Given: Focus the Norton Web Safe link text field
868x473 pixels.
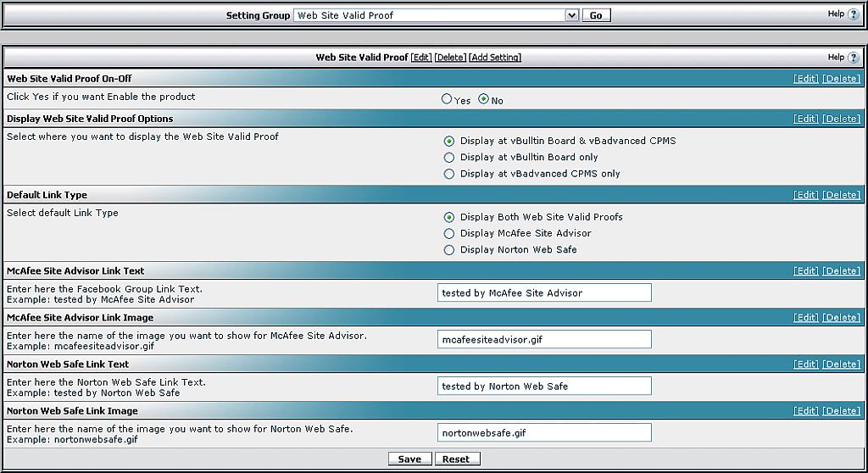Looking at the screenshot, I should 544,386.
